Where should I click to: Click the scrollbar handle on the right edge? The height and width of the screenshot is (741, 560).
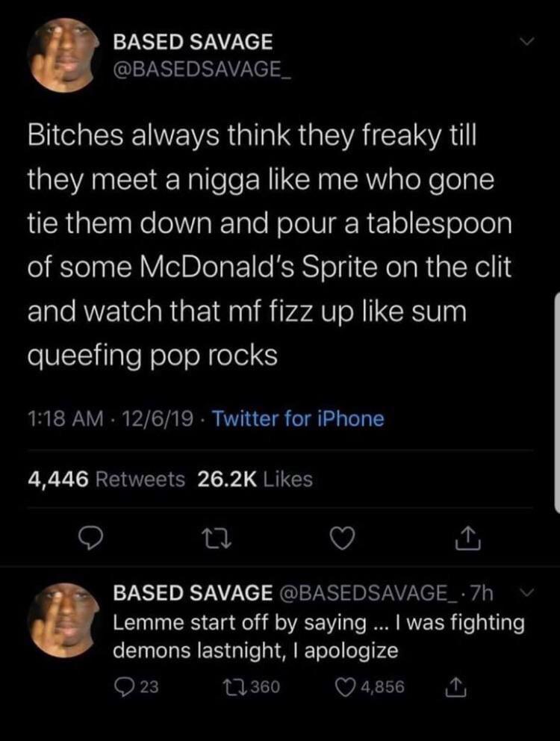(556, 403)
